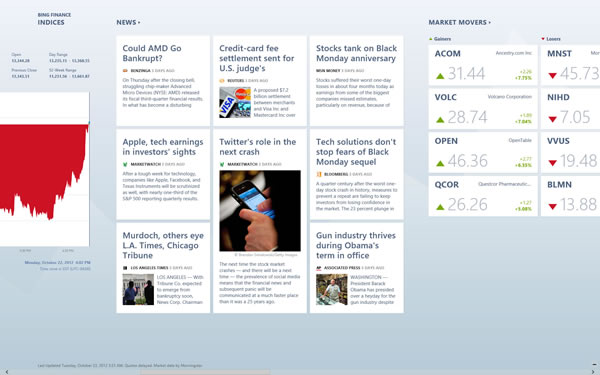Image resolution: width=600 pixels, height=375 pixels.
Task: Open the Visa credit card thumbnail
Action: pos(235,102)
